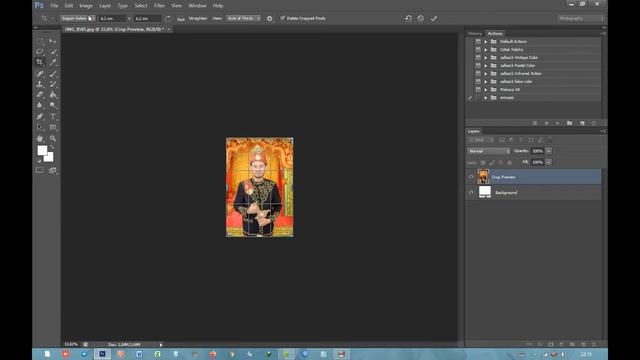Toggle dialog for Infrared Action set
The image size is (640, 360).
(478, 73)
